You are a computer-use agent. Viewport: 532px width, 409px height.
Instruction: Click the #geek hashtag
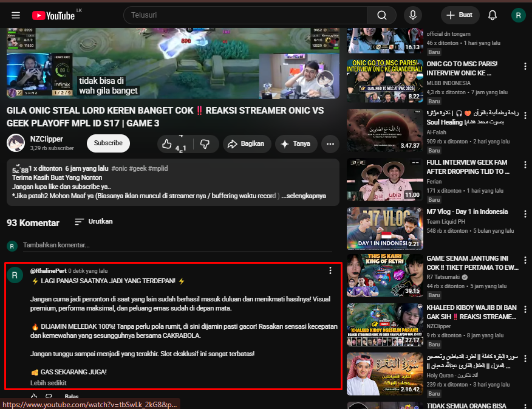[x=138, y=168]
